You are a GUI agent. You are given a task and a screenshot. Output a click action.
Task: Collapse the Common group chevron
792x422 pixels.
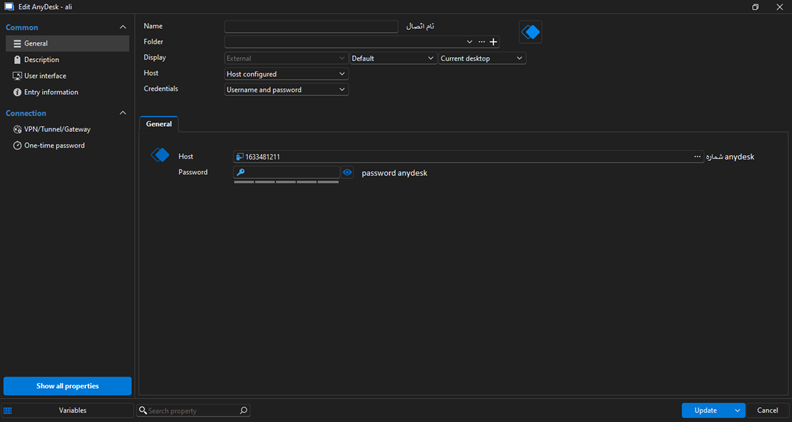pos(123,27)
